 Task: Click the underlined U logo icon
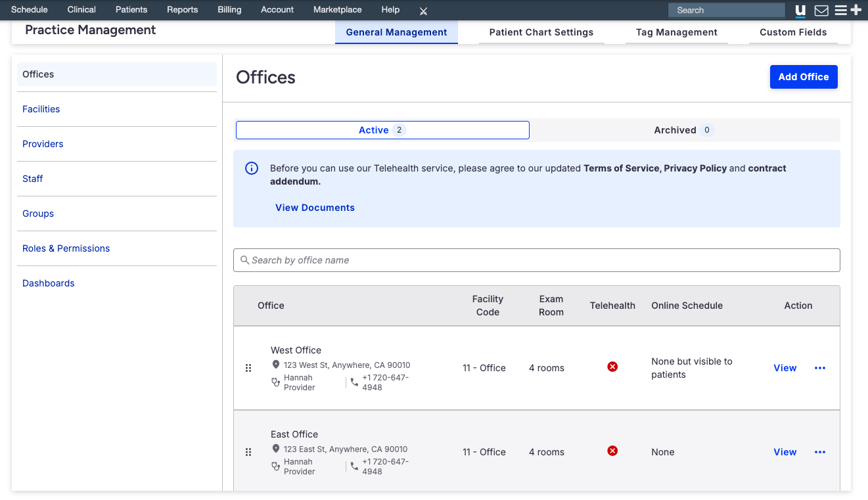800,11
